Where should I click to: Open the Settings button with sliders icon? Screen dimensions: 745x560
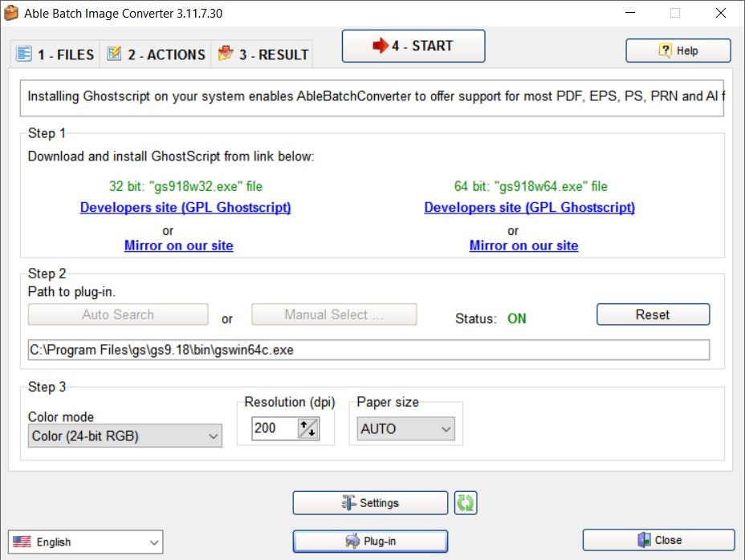pyautogui.click(x=370, y=503)
